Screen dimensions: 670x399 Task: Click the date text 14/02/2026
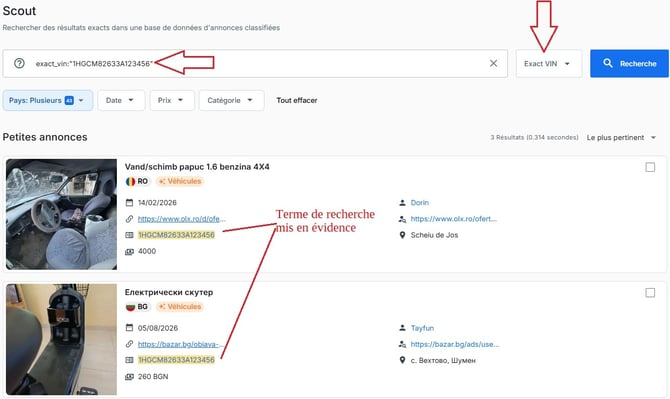tap(157, 202)
